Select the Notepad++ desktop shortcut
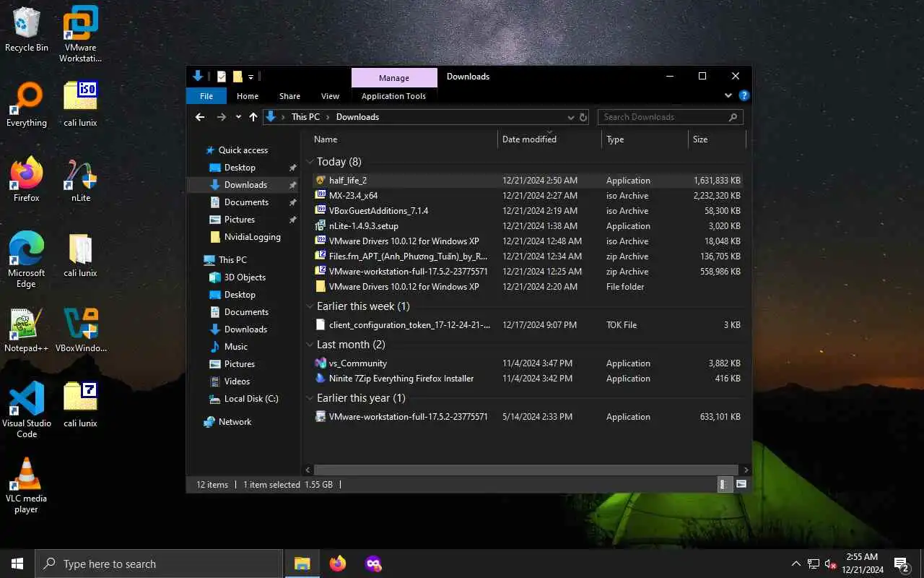The width and height of the screenshot is (924, 578). point(27,330)
